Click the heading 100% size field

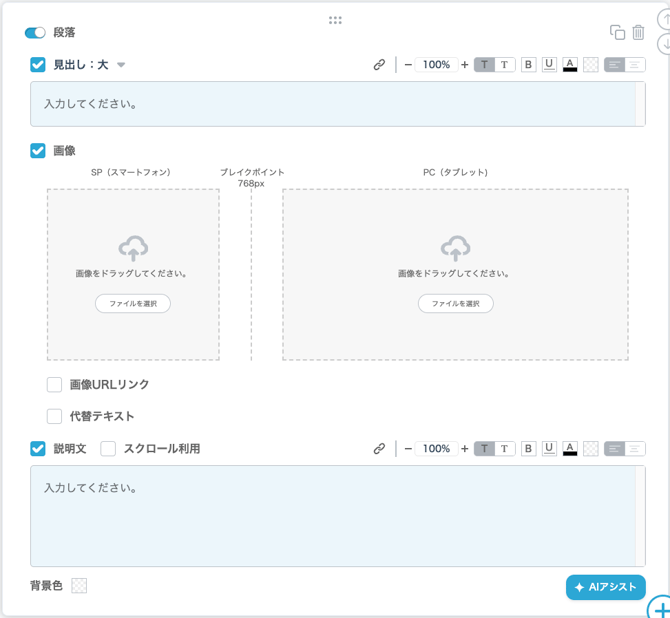436,65
